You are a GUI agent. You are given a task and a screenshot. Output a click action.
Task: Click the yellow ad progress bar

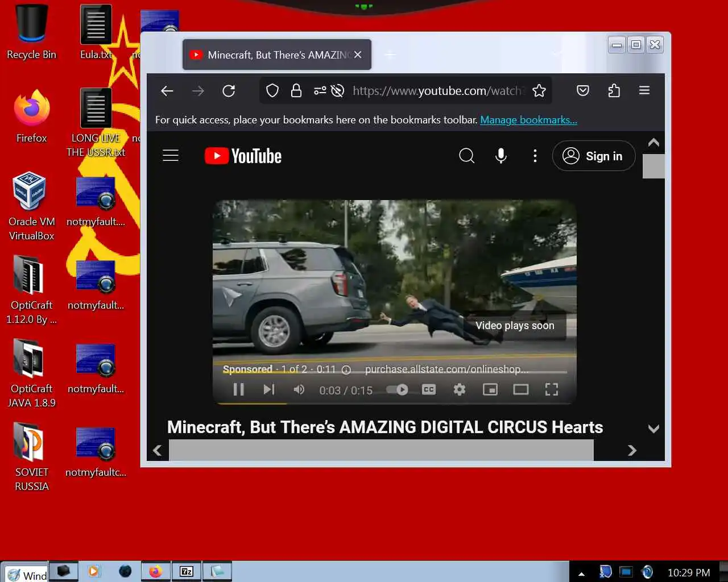click(x=250, y=403)
